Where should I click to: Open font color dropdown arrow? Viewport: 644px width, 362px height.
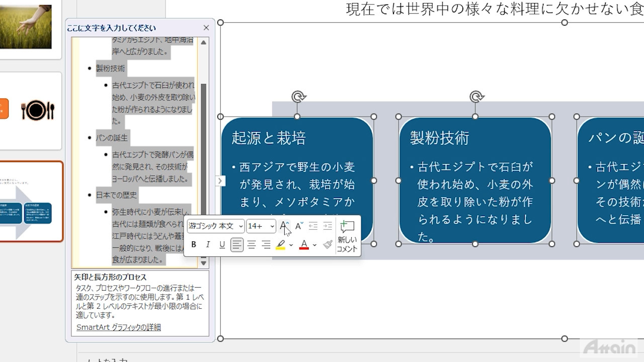(x=314, y=245)
